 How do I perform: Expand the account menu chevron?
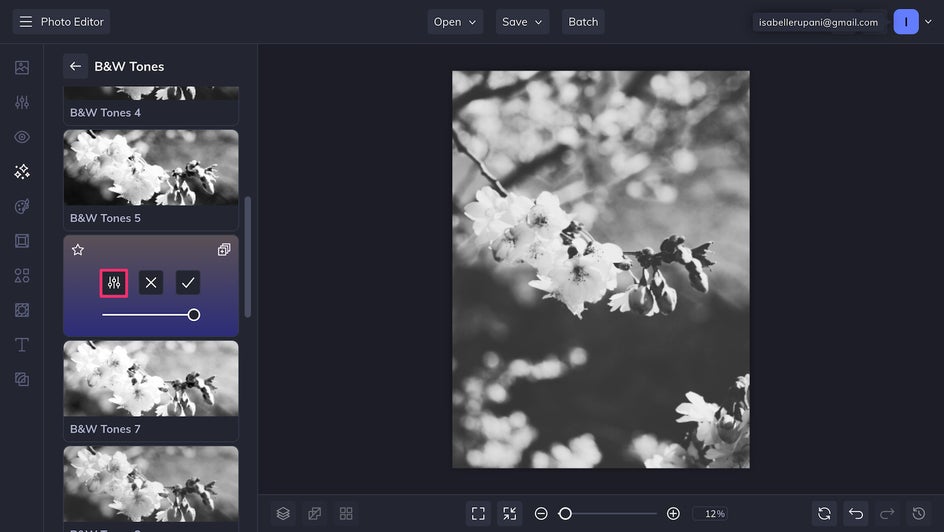click(x=928, y=22)
